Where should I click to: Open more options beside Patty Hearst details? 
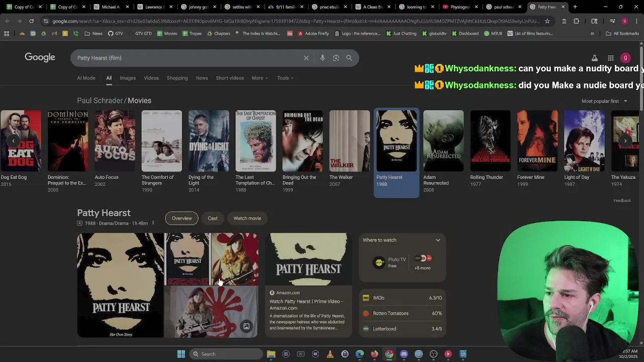153,223
